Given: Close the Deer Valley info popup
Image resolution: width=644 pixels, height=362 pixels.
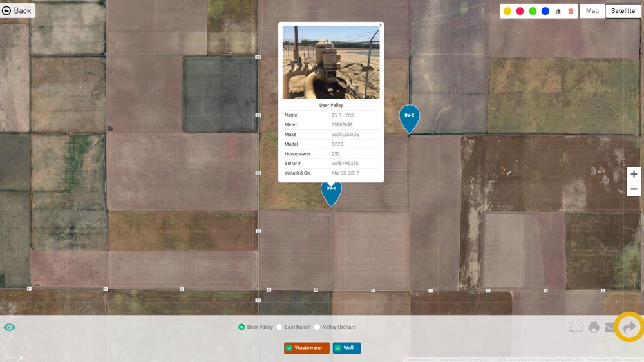Looking at the screenshot, I should (x=381, y=26).
